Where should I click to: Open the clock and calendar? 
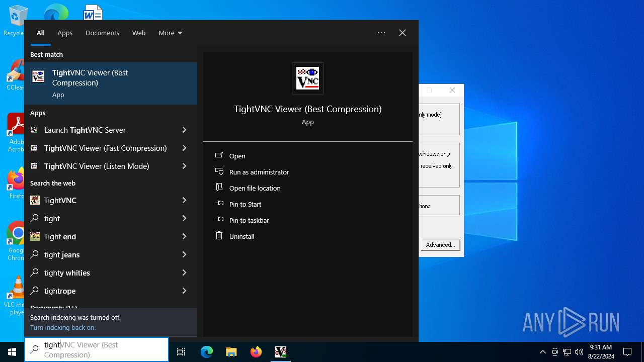point(601,352)
